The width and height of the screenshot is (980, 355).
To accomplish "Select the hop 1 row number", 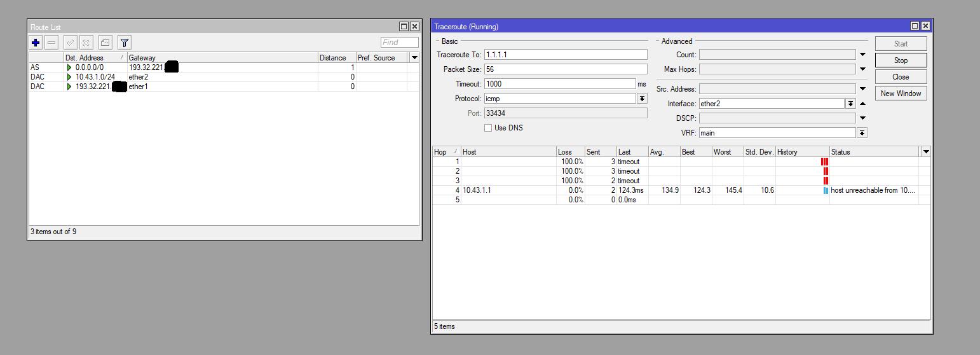I will (x=457, y=162).
